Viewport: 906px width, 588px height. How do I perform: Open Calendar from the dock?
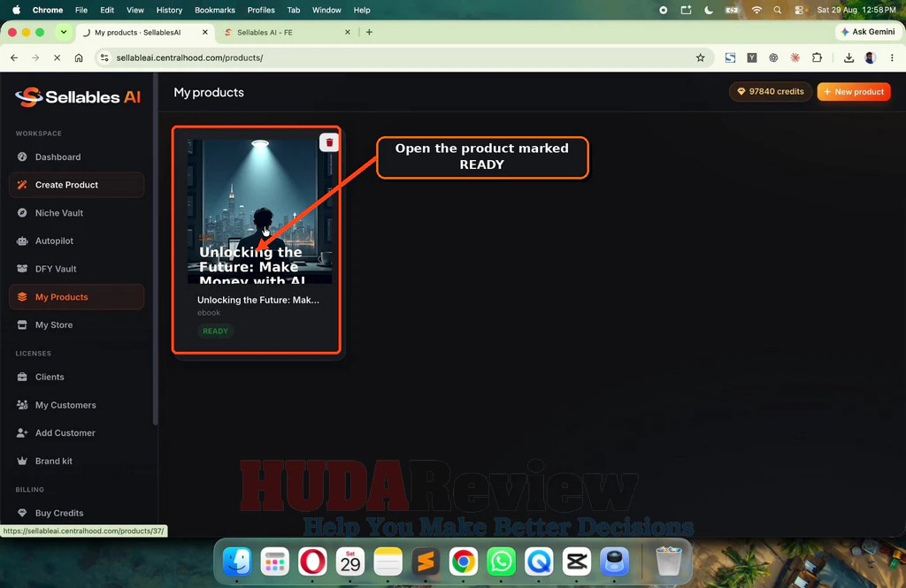pos(350,561)
